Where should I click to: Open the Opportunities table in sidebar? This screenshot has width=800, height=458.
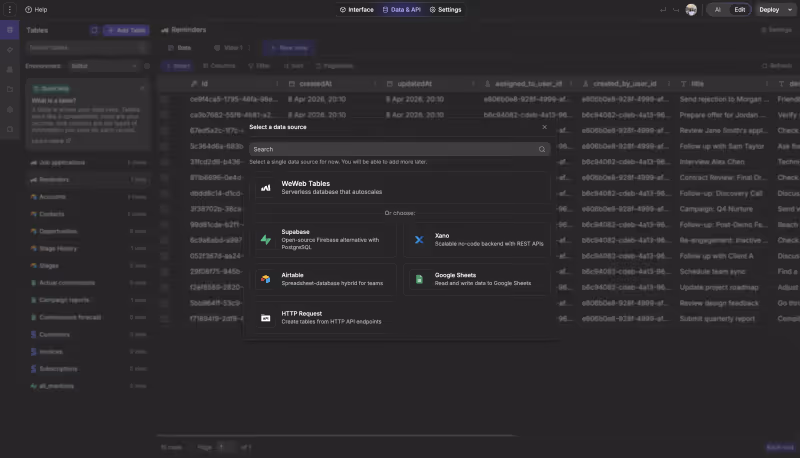[88, 231]
